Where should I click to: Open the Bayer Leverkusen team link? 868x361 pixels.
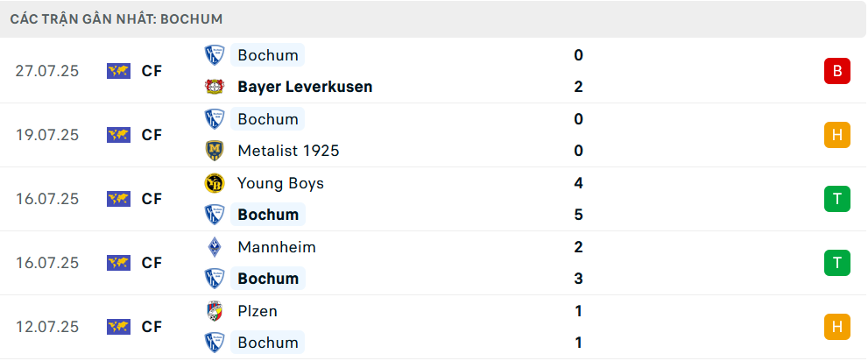305,87
